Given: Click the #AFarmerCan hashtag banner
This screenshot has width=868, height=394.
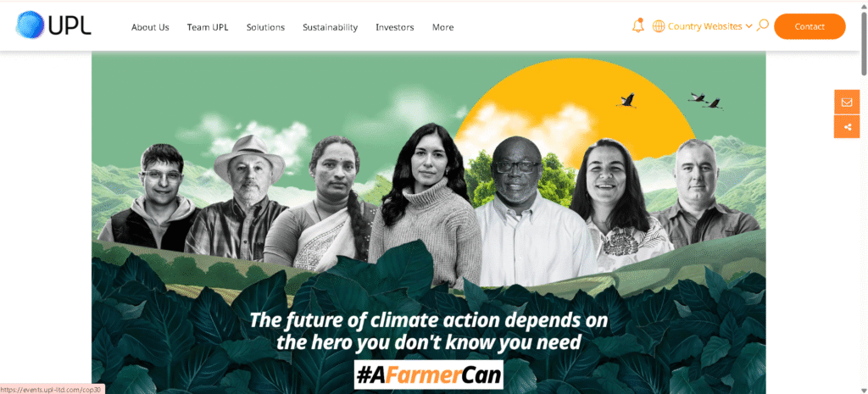Looking at the screenshot, I should point(428,375).
